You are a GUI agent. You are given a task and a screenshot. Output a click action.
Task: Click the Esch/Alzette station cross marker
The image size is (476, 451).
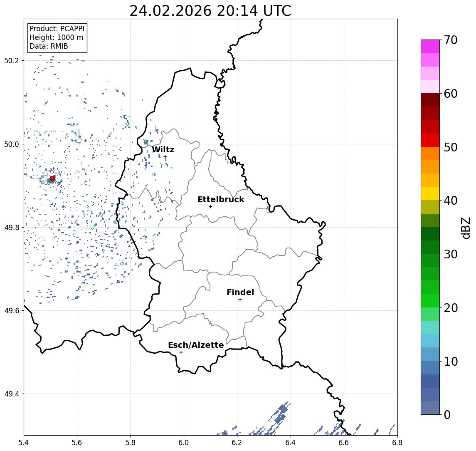tap(181, 352)
